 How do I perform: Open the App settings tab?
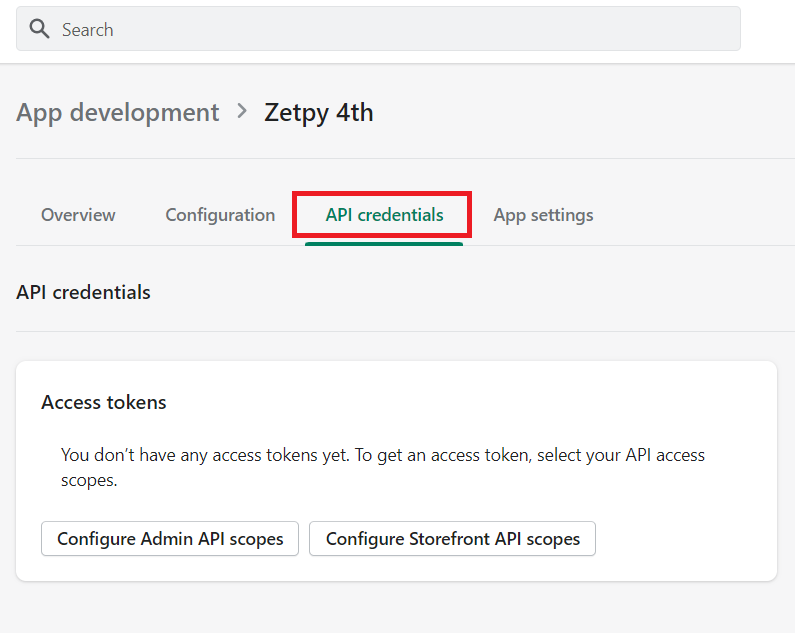pyautogui.click(x=543, y=215)
